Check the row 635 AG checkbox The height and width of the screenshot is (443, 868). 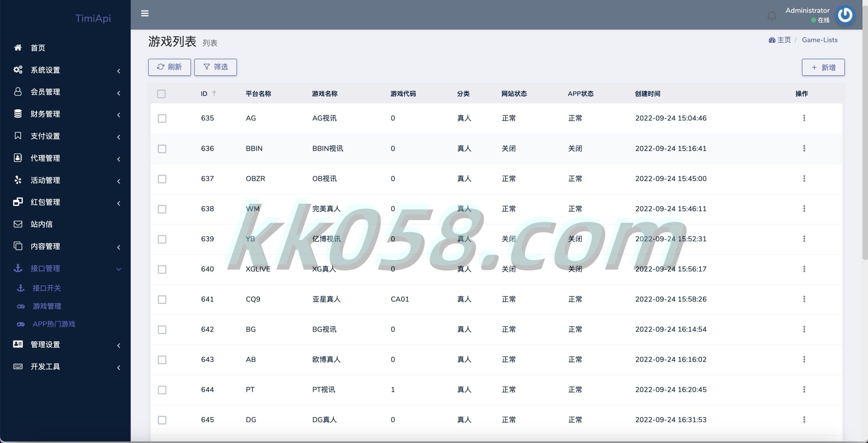click(x=162, y=119)
